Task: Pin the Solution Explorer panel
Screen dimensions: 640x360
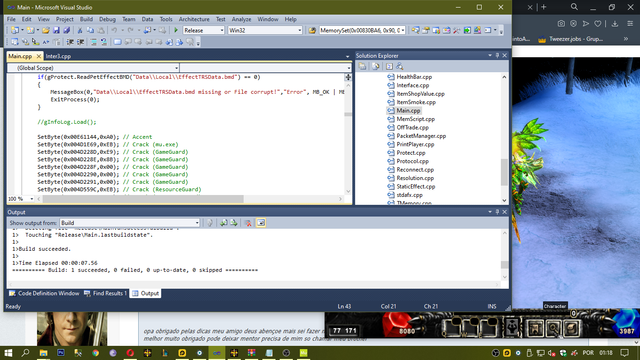Action: pos(497,56)
